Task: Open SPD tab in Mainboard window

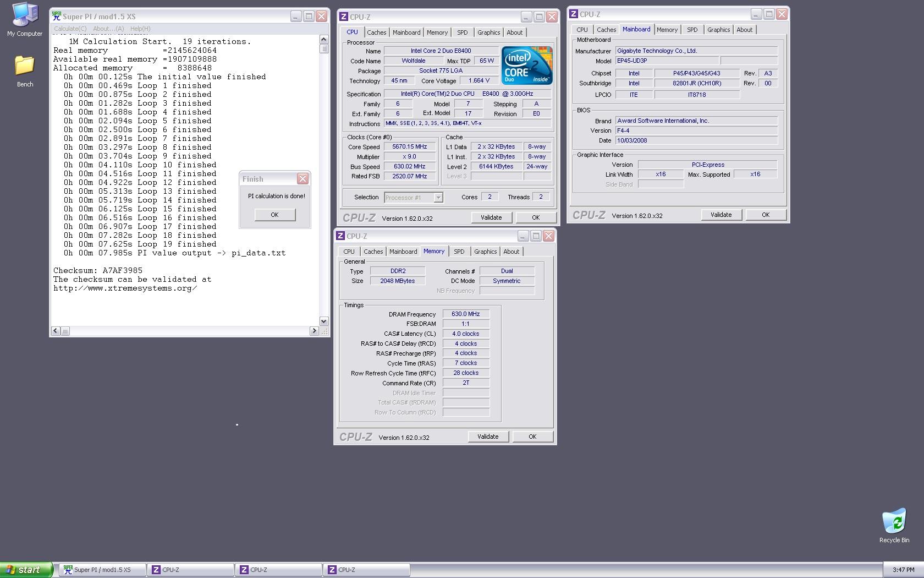Action: tap(692, 30)
